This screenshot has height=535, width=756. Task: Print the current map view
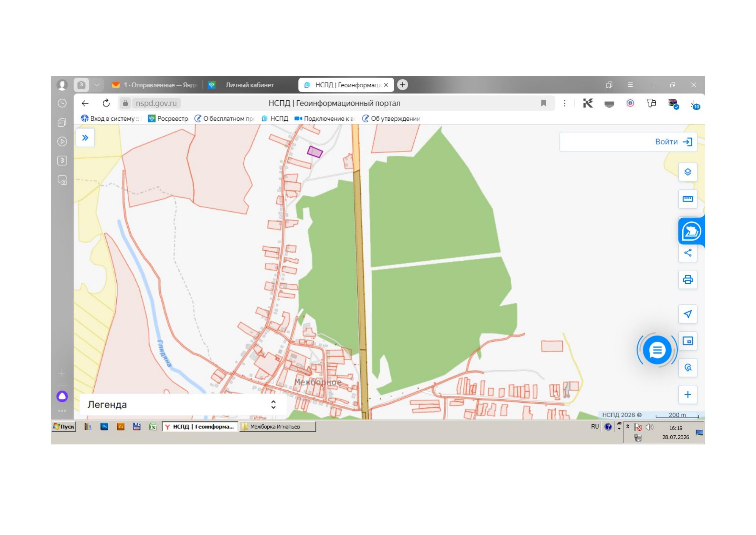click(687, 279)
